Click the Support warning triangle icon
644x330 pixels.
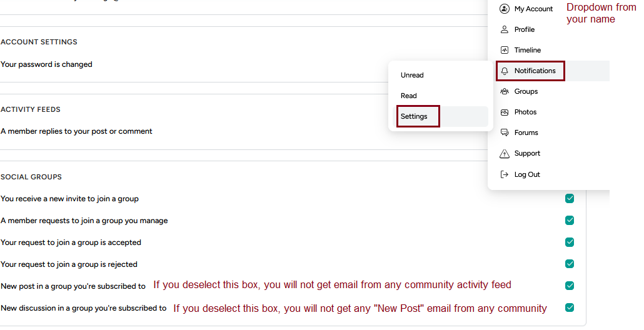pyautogui.click(x=505, y=154)
